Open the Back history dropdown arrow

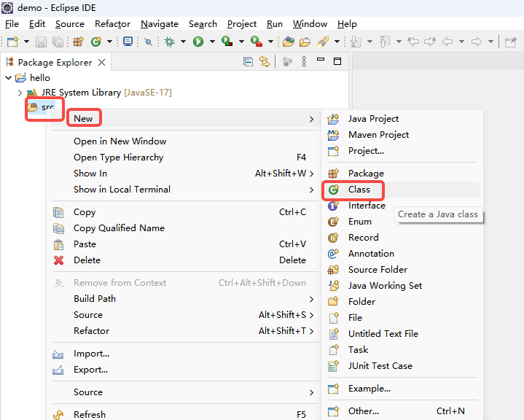point(461,42)
